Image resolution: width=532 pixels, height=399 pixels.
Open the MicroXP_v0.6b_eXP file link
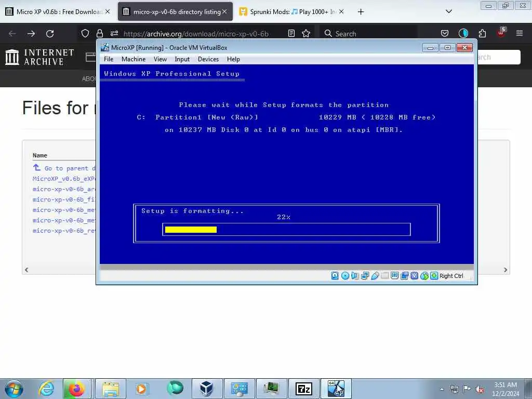point(64,179)
